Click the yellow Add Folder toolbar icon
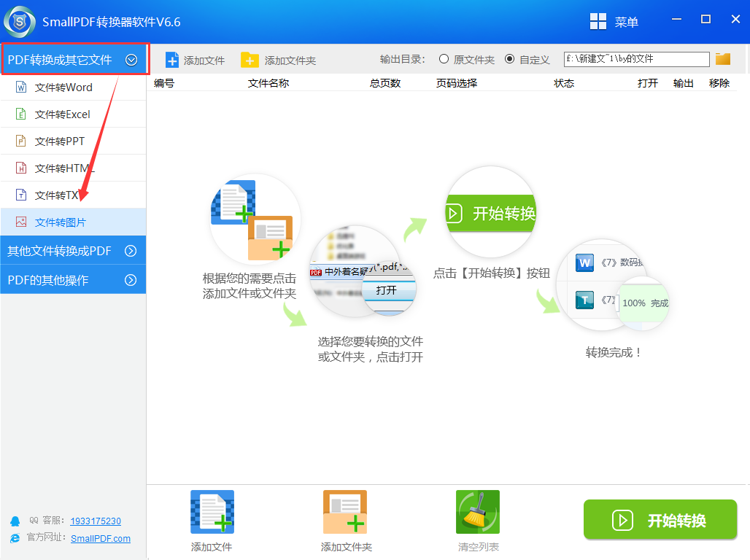 click(x=250, y=60)
